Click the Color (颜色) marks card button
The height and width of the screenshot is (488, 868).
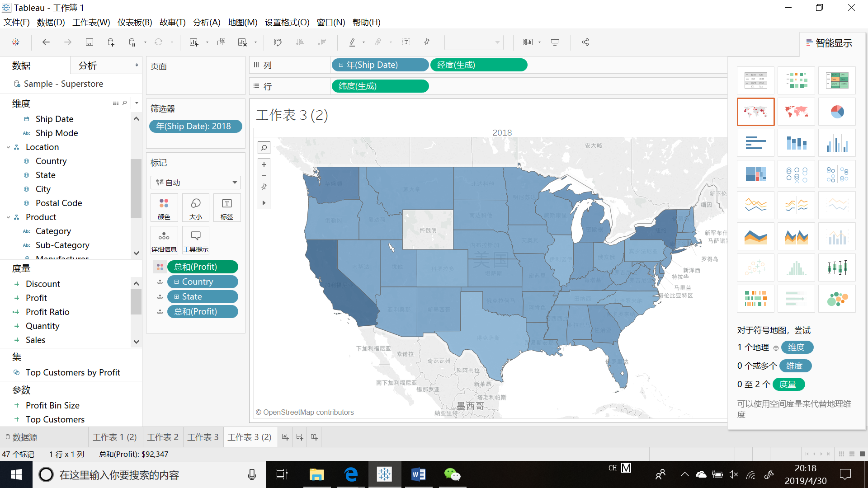coord(164,208)
